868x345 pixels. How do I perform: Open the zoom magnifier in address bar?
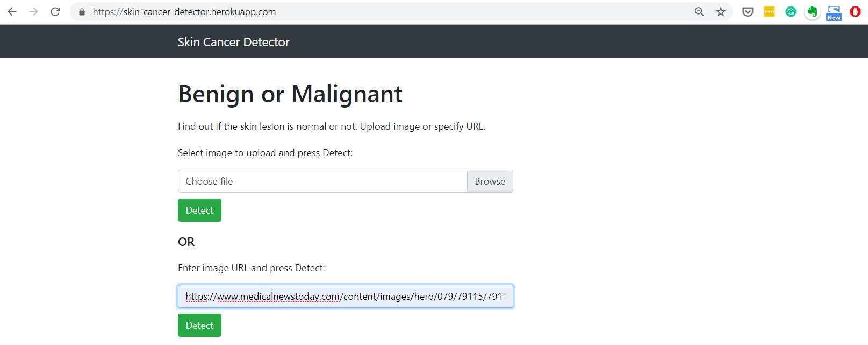tap(699, 12)
